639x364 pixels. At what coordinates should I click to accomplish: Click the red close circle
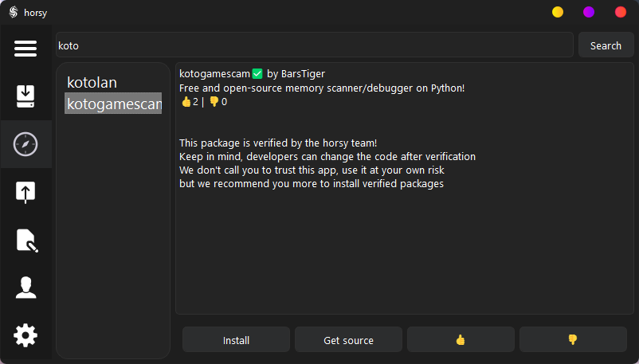coord(621,12)
